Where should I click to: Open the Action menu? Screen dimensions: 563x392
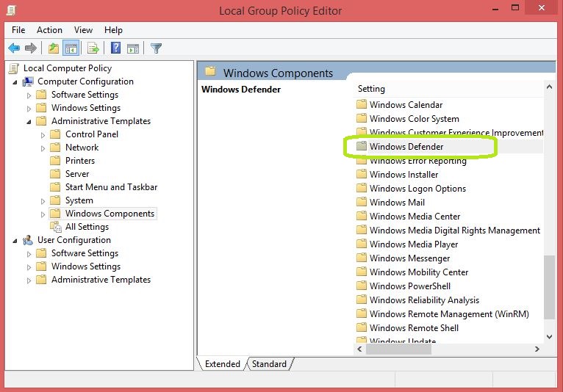point(49,30)
